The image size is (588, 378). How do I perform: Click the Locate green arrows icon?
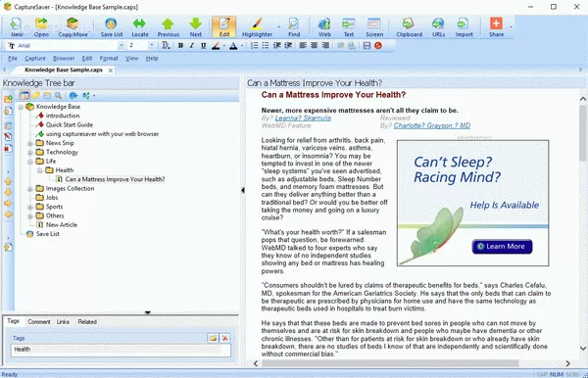pos(139,27)
